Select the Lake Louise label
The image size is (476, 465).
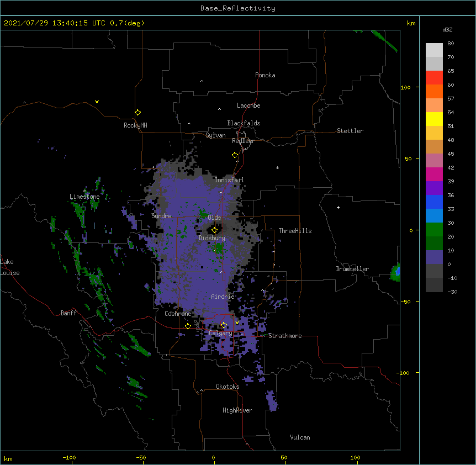point(10,267)
